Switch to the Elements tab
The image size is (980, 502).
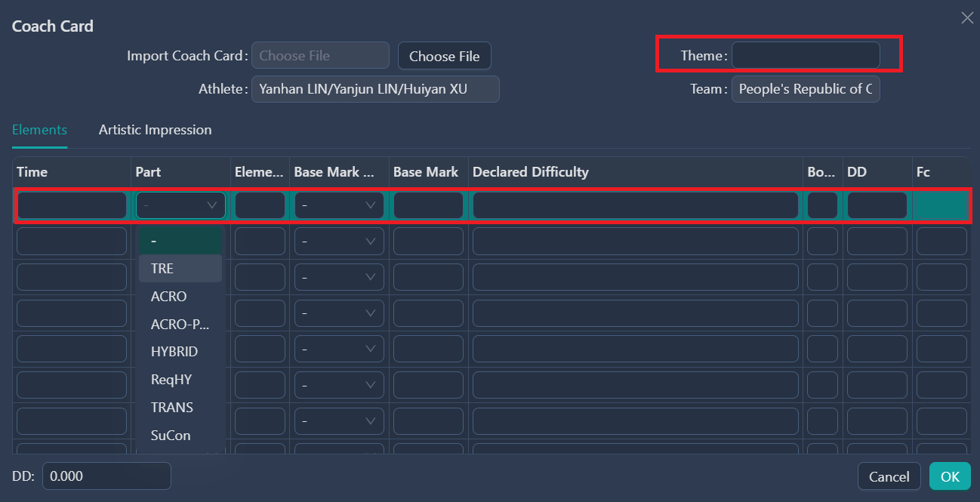pyautogui.click(x=39, y=130)
